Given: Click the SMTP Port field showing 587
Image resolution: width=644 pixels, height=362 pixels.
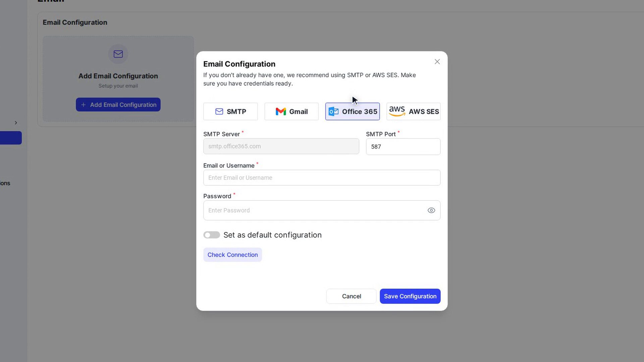Looking at the screenshot, I should point(403,147).
